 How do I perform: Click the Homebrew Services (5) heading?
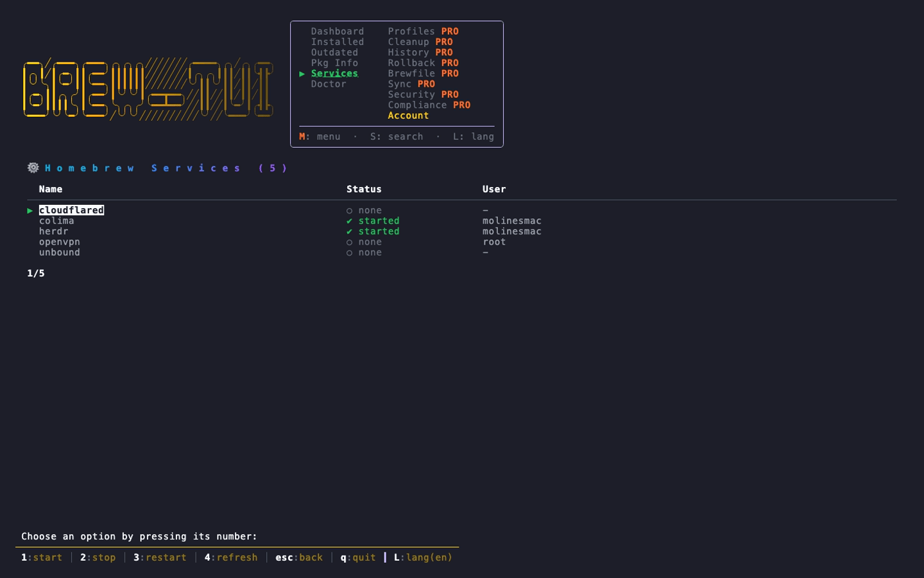[166, 168]
